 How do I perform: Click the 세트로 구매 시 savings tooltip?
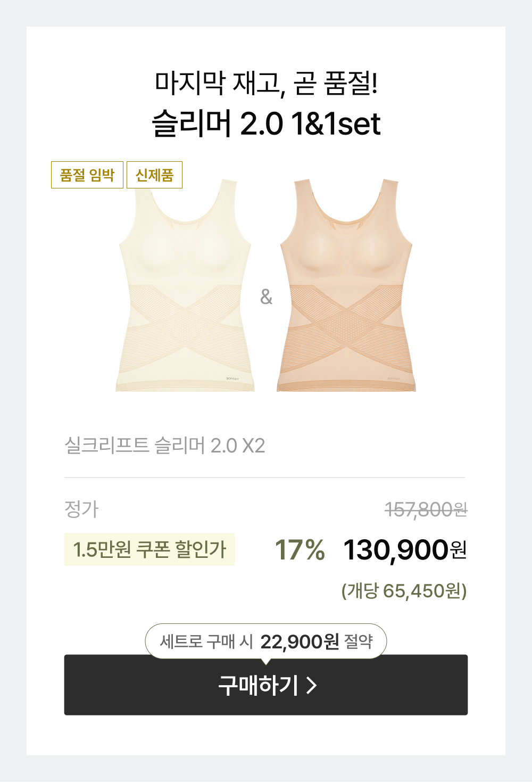266,641
